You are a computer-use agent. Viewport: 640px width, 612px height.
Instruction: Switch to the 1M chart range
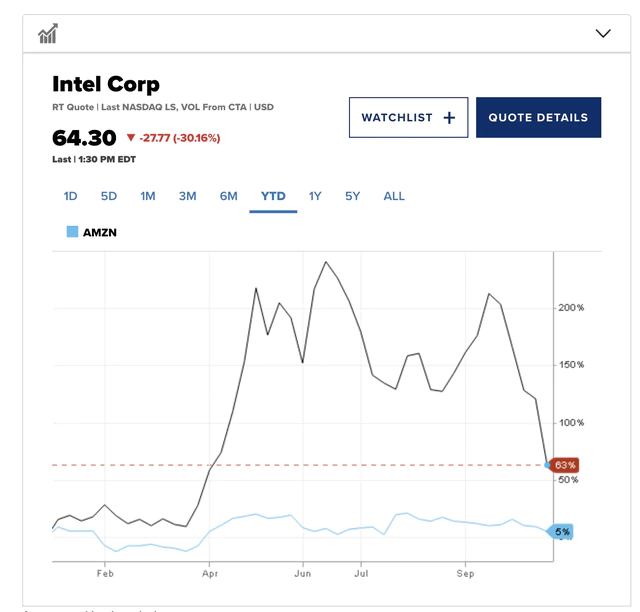click(148, 196)
